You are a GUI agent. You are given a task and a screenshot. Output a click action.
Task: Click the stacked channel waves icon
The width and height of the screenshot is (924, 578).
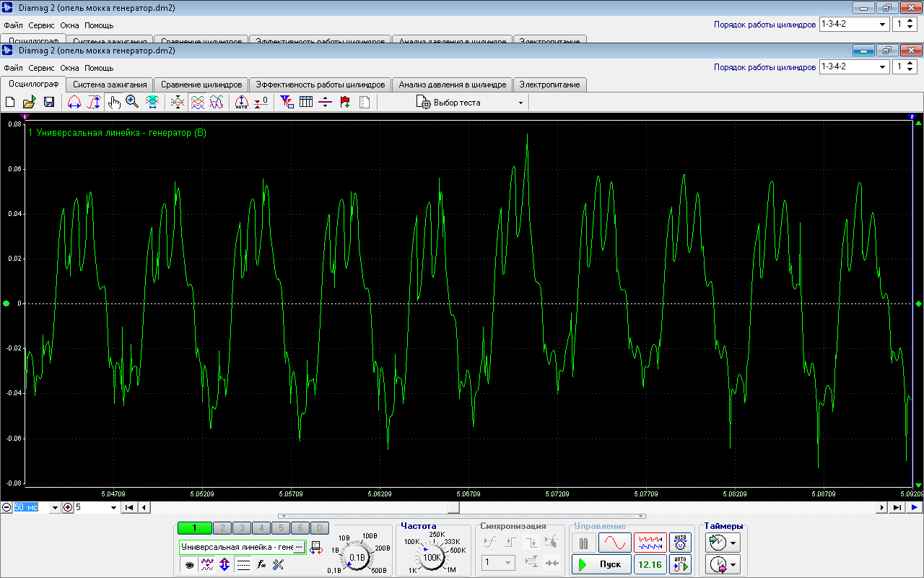(x=197, y=103)
